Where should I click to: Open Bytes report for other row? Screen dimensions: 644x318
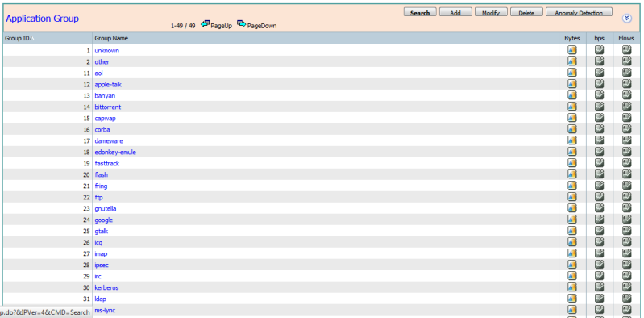coord(571,61)
